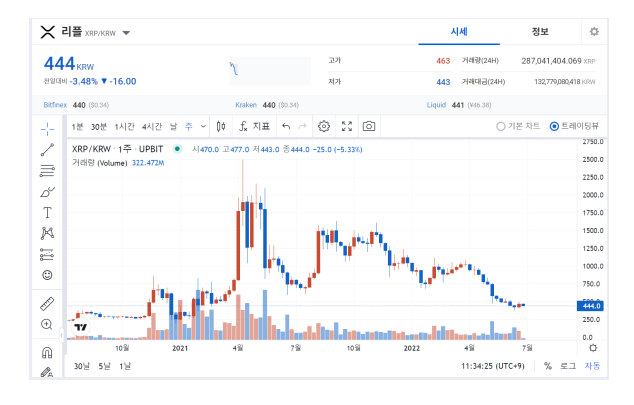
Task: Take a chart snapshot with camera icon
Action: [369, 127]
